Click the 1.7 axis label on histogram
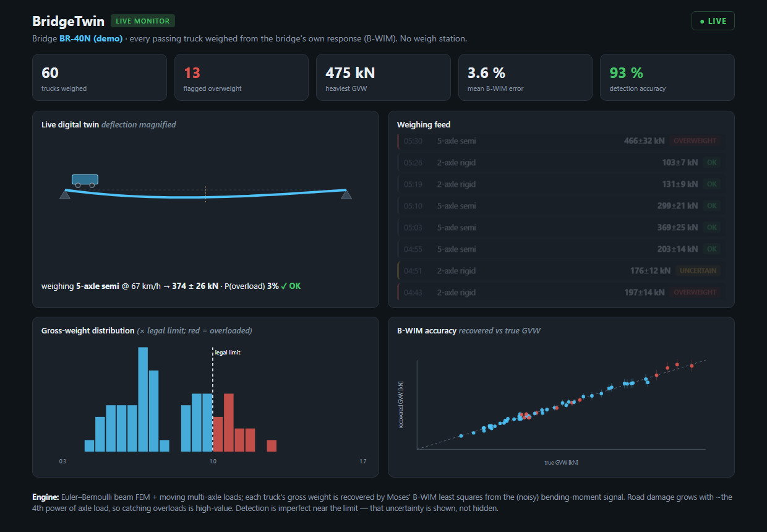Viewport: 767px width, 532px height. point(362,461)
